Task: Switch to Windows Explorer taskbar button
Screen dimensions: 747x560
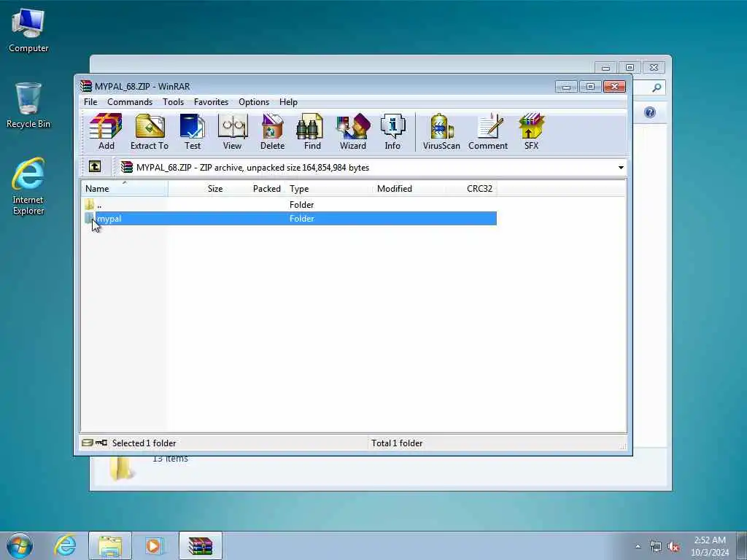Action: click(110, 545)
